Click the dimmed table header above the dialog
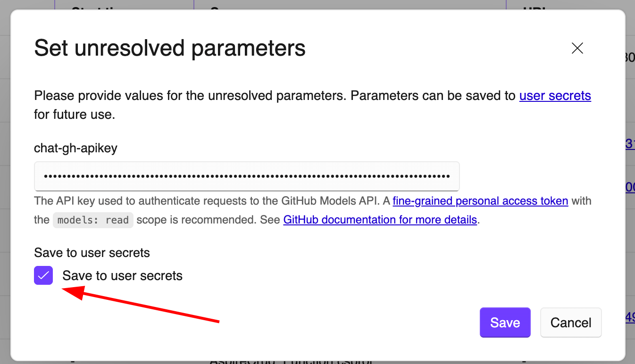The image size is (635, 364). (x=330, y=5)
